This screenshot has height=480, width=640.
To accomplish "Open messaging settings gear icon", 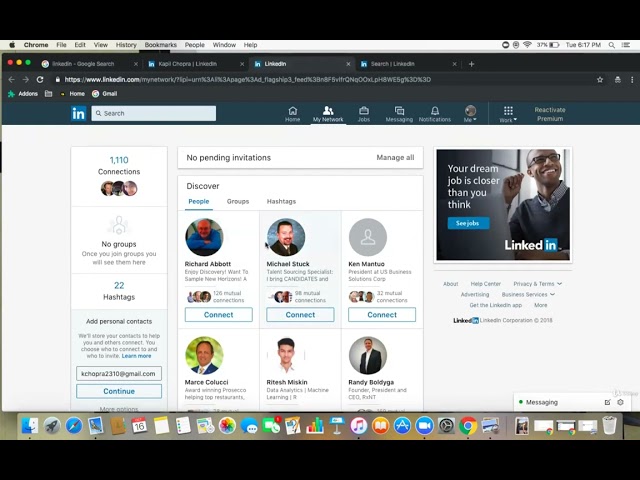I will click(620, 402).
